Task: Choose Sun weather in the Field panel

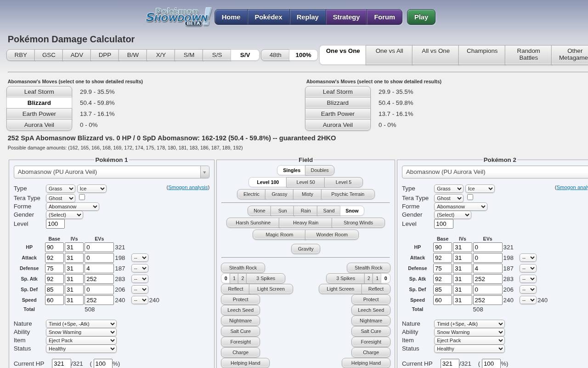Action: tap(283, 211)
